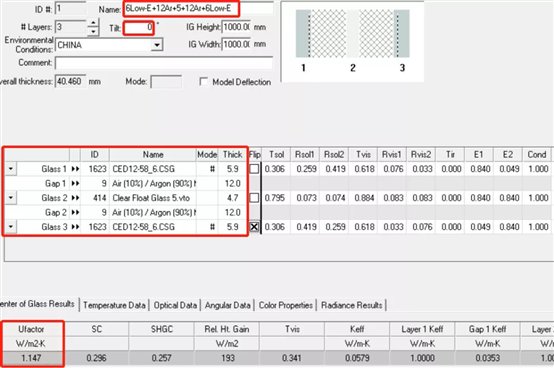Click the glazing system preview diagram
This screenshot has width=554, height=368.
coord(352,42)
